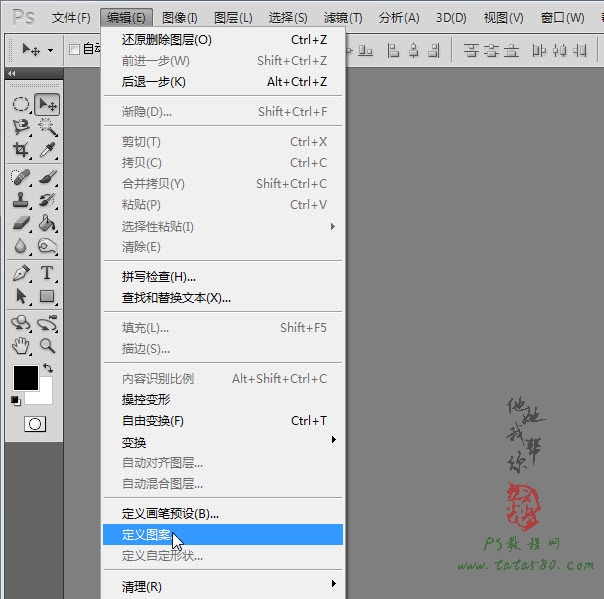Collapse the toolbox with double-arrow button
Screen dimensions: 604x599
tap(12, 73)
